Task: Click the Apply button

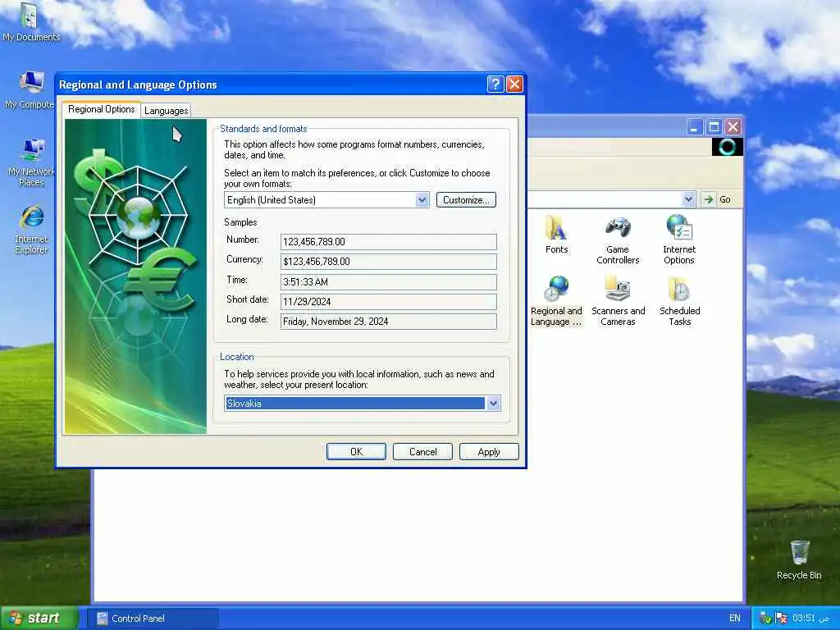Action: pyautogui.click(x=489, y=452)
